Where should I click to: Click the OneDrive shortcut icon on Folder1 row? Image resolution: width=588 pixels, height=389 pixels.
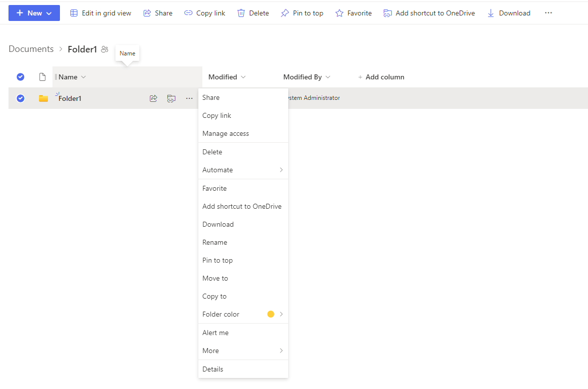pyautogui.click(x=171, y=98)
